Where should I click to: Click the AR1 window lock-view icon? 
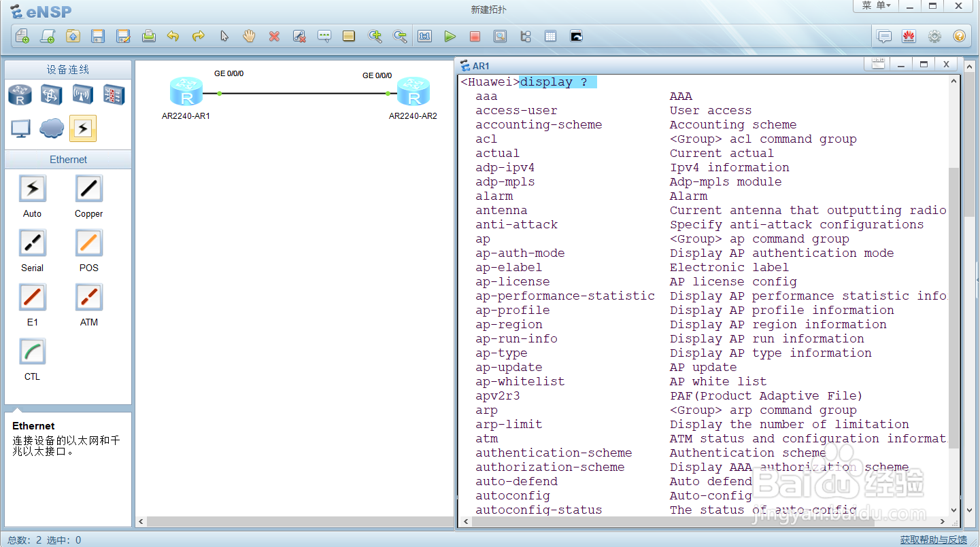tap(878, 65)
